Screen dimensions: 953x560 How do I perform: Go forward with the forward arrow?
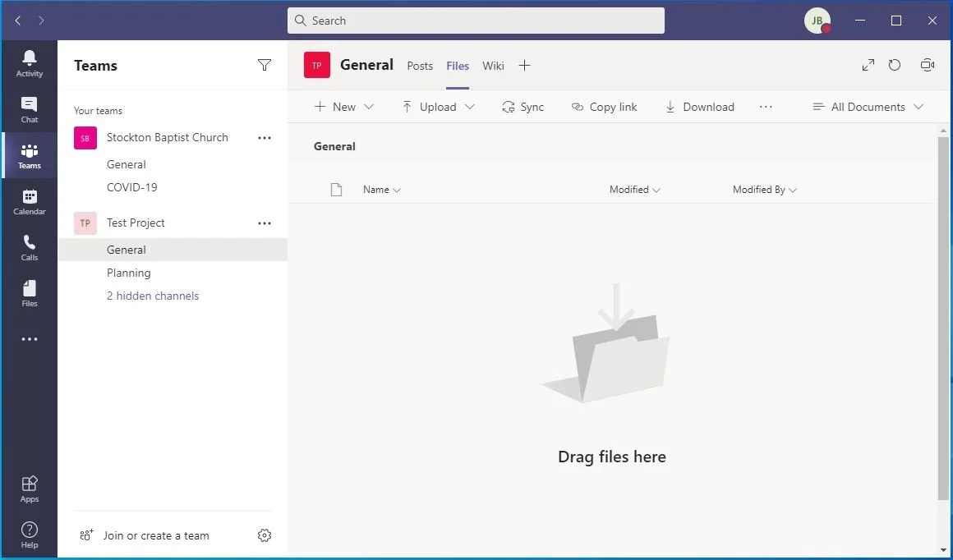pos(41,21)
